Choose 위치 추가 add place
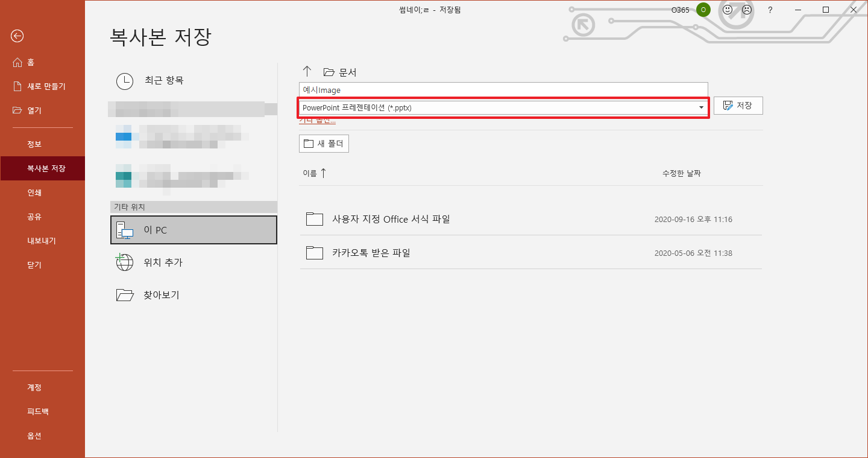The height and width of the screenshot is (458, 868). click(193, 262)
